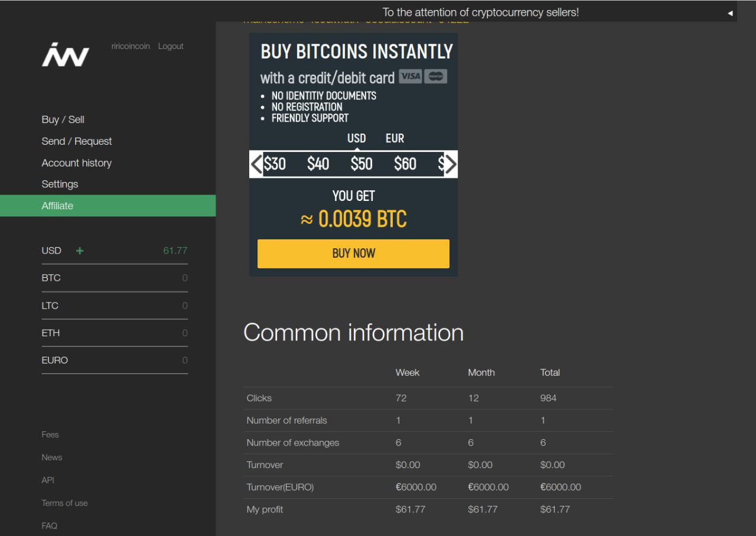756x536 pixels.
Task: Open the Send / Request page
Action: pos(77,141)
